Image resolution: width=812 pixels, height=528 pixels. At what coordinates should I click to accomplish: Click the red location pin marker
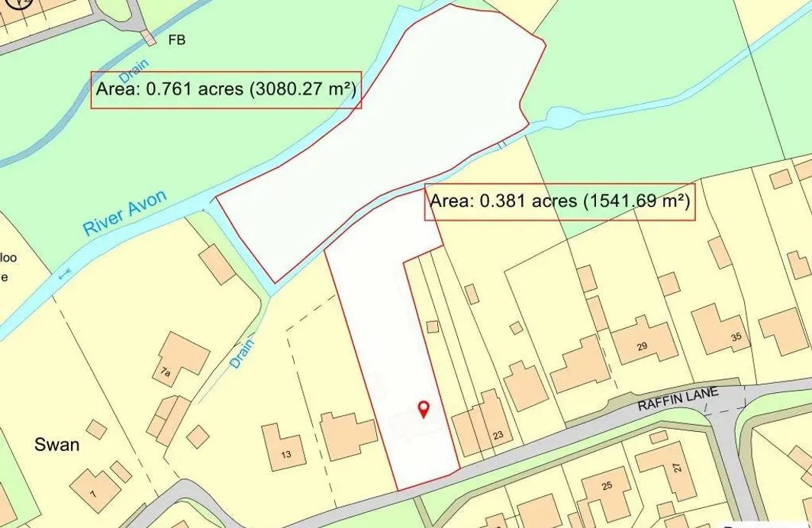click(x=424, y=410)
